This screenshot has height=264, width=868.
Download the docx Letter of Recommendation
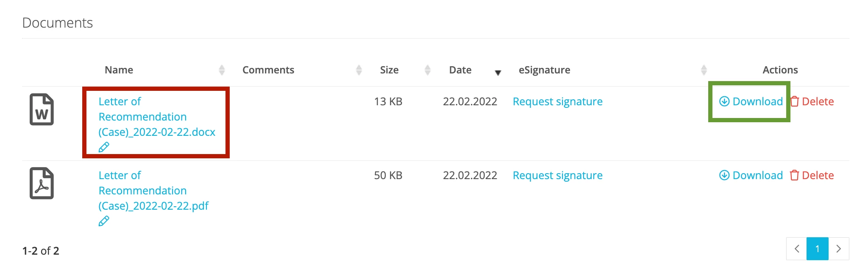coord(751,101)
